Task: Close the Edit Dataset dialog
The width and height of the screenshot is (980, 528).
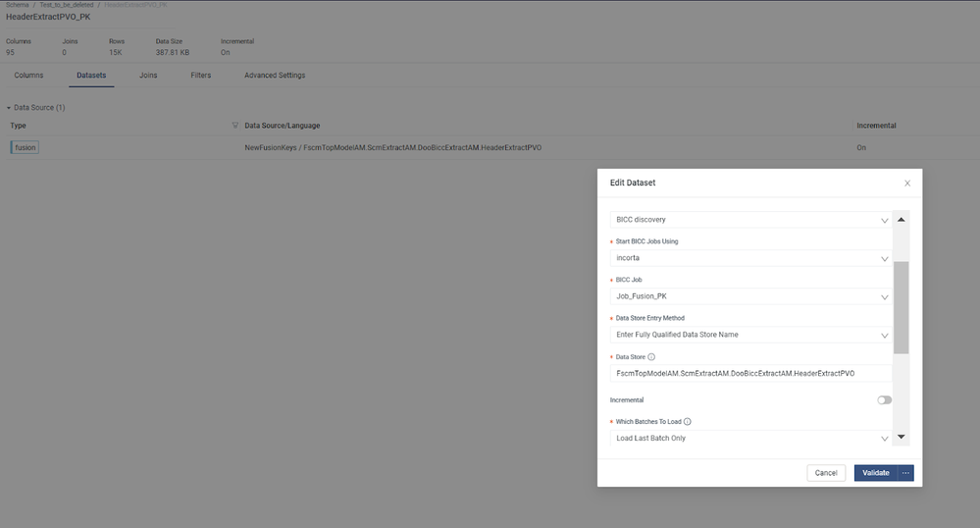Action: pyautogui.click(x=907, y=184)
